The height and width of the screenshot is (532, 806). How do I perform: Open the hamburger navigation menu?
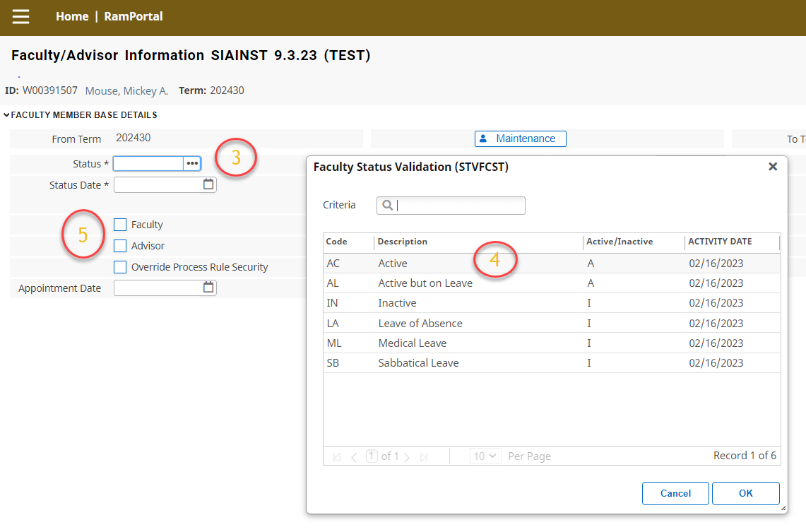(x=20, y=16)
